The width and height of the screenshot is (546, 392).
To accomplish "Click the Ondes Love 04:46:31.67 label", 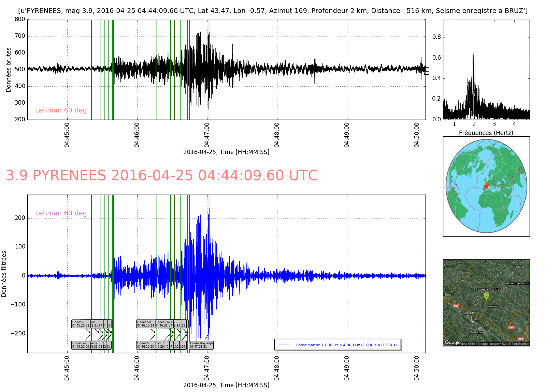I will (164, 324).
